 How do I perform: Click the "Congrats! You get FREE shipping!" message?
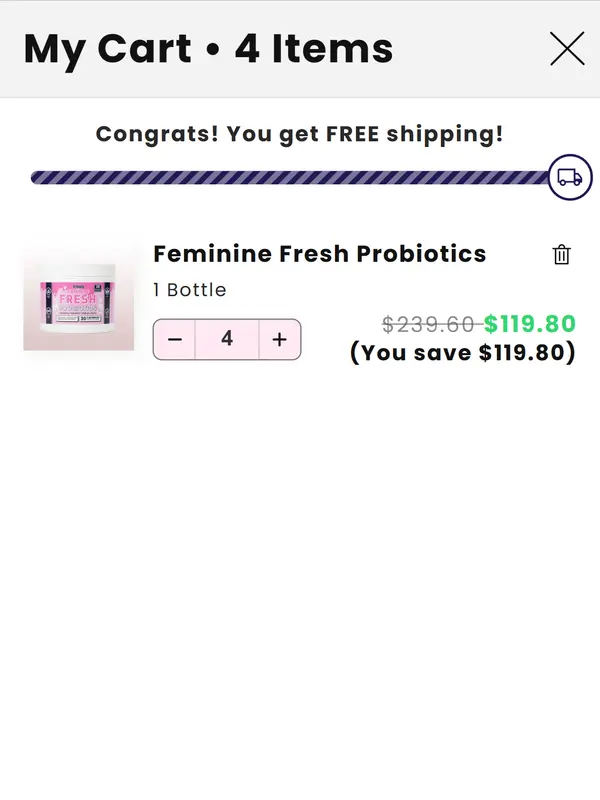click(299, 134)
